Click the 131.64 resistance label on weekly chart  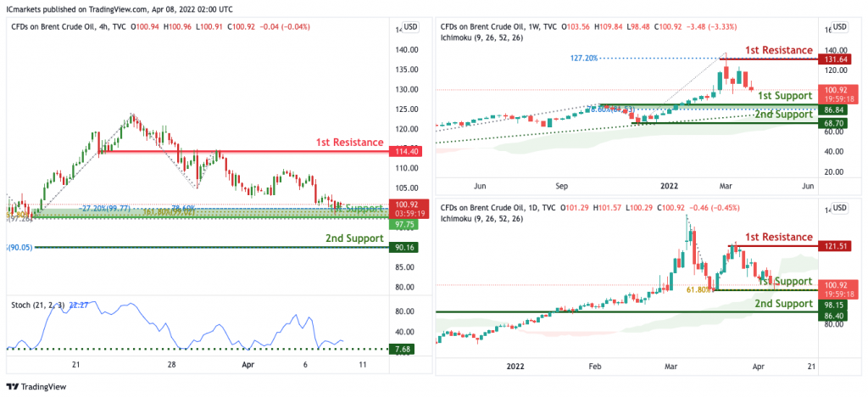[x=833, y=59]
